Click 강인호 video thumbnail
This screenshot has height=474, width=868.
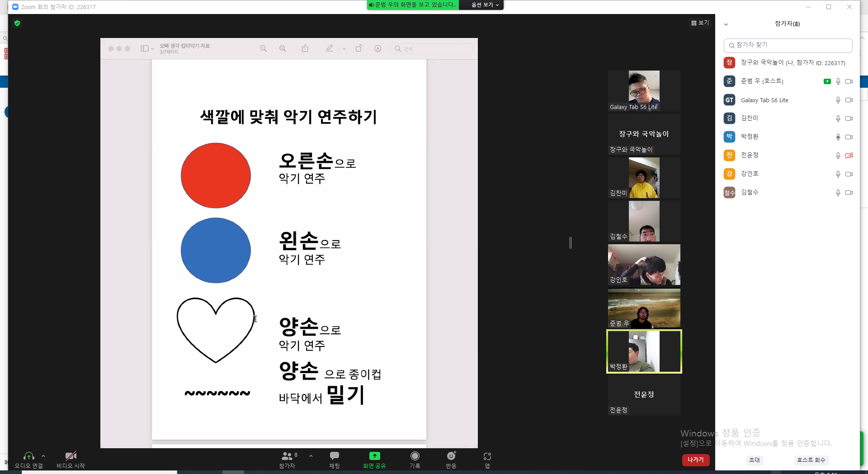(x=644, y=265)
